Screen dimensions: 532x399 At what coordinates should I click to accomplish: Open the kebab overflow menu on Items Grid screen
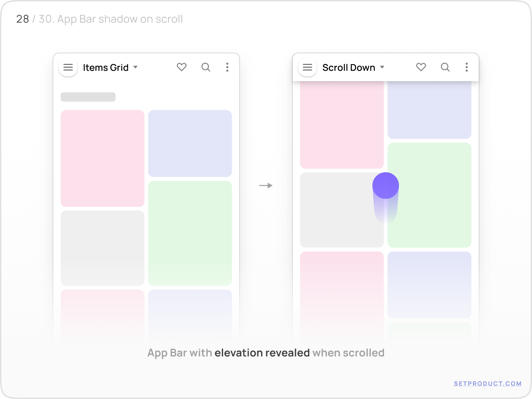click(x=227, y=67)
